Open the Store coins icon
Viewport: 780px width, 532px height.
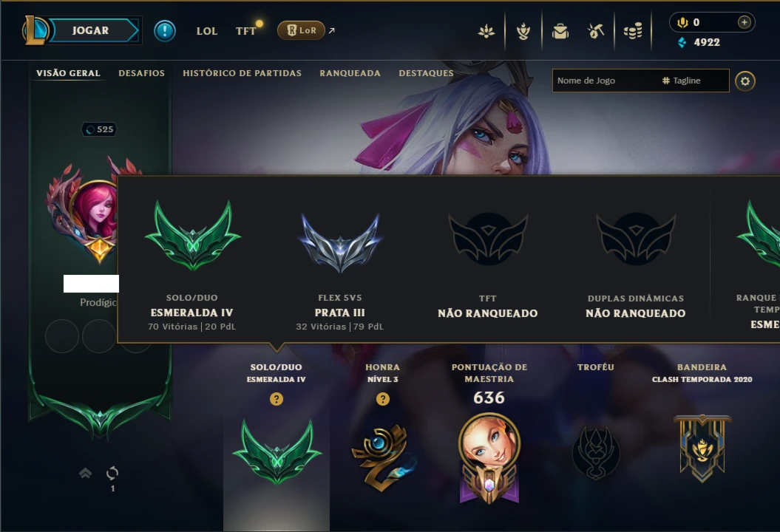point(633,31)
